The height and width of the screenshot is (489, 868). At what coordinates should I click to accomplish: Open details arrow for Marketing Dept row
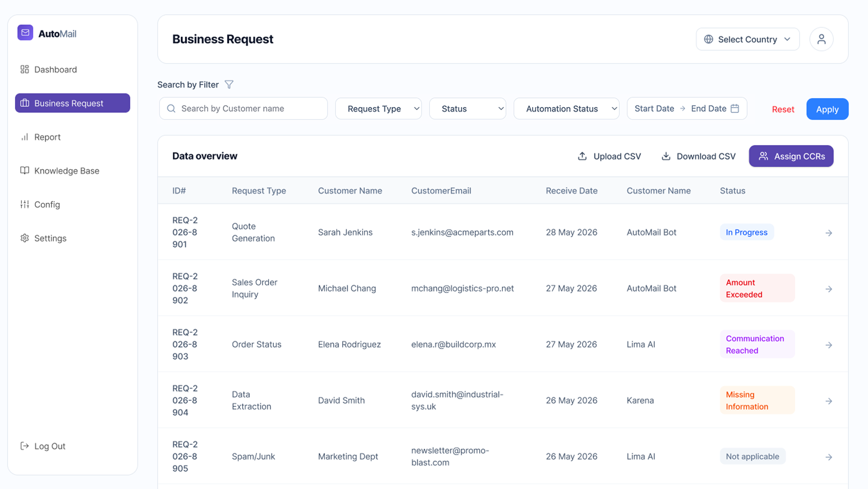pyautogui.click(x=829, y=457)
